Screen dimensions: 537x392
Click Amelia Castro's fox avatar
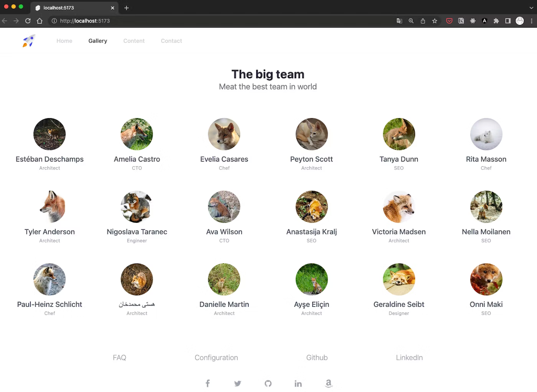tap(137, 134)
